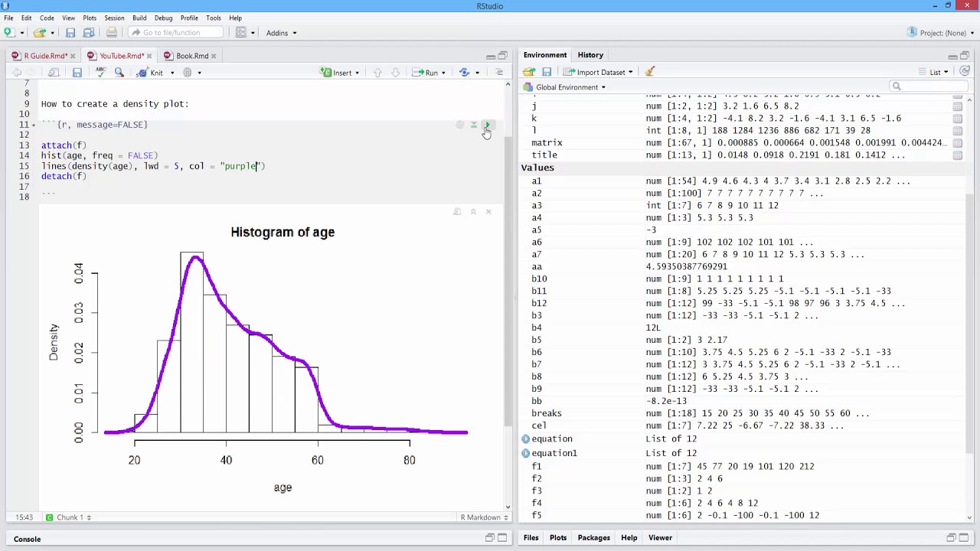Open the Packages tab
The image size is (980, 551).
(593, 538)
